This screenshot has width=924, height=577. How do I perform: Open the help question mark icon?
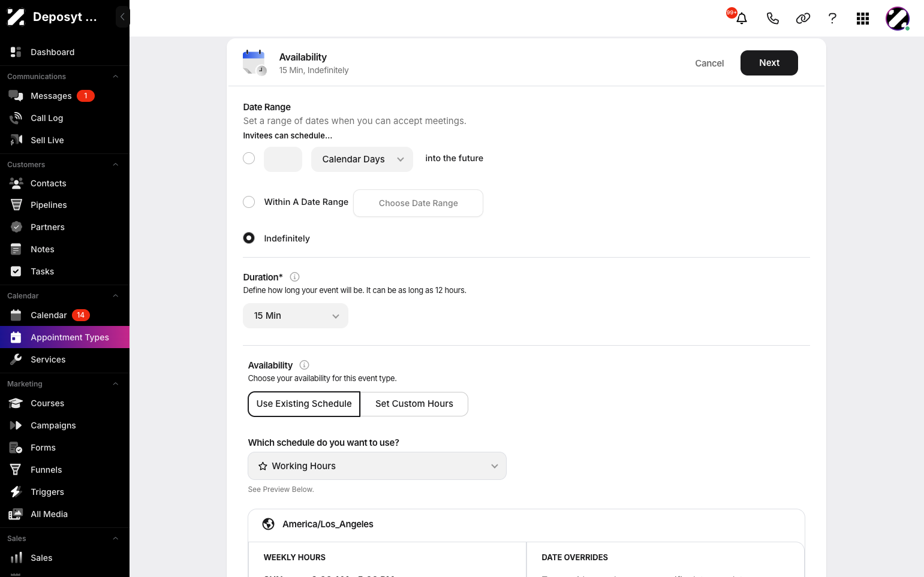click(832, 19)
